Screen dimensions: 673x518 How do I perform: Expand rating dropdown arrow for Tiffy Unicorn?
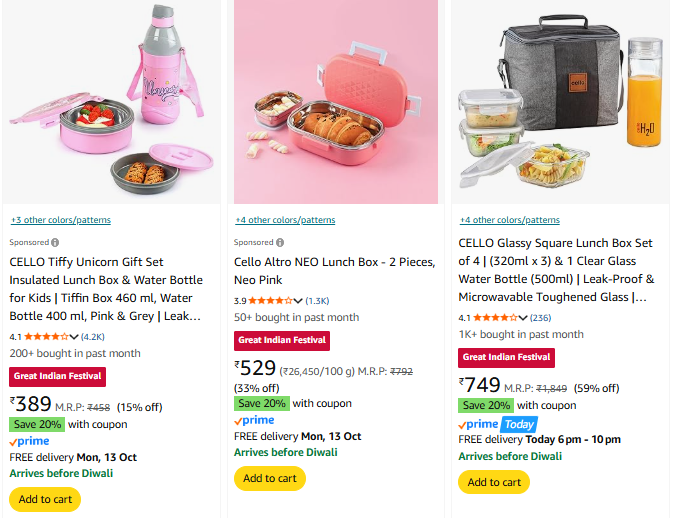tap(73, 337)
